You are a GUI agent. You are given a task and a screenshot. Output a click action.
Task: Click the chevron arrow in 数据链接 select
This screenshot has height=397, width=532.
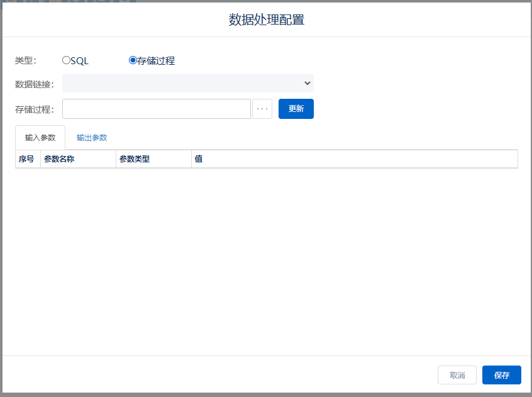pos(307,83)
